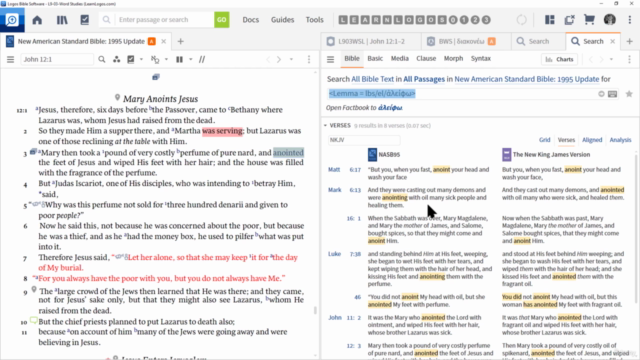Open the All Bible Text link
Viewport: 640px width, 360px height.
373,79
